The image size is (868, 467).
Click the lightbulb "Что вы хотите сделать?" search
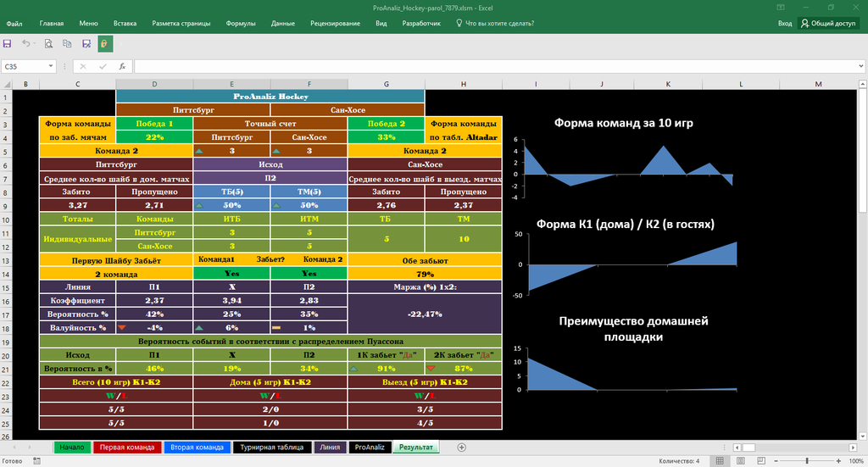tap(495, 23)
